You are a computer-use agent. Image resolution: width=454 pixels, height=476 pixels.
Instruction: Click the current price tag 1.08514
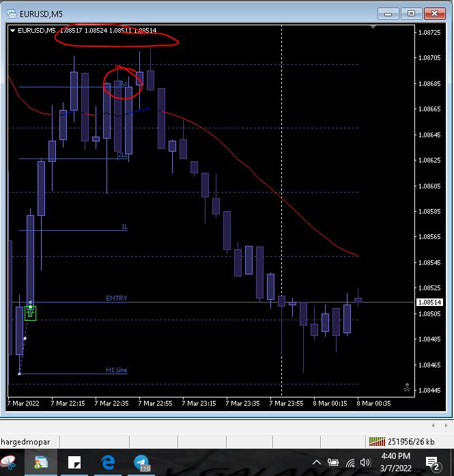point(429,302)
